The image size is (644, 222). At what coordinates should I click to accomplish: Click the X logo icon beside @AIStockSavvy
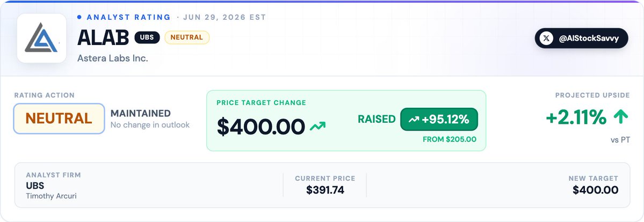coord(546,39)
